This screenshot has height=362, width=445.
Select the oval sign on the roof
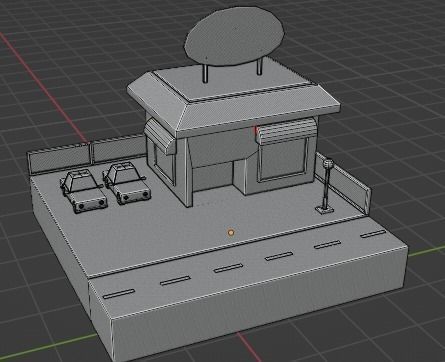tap(234, 36)
